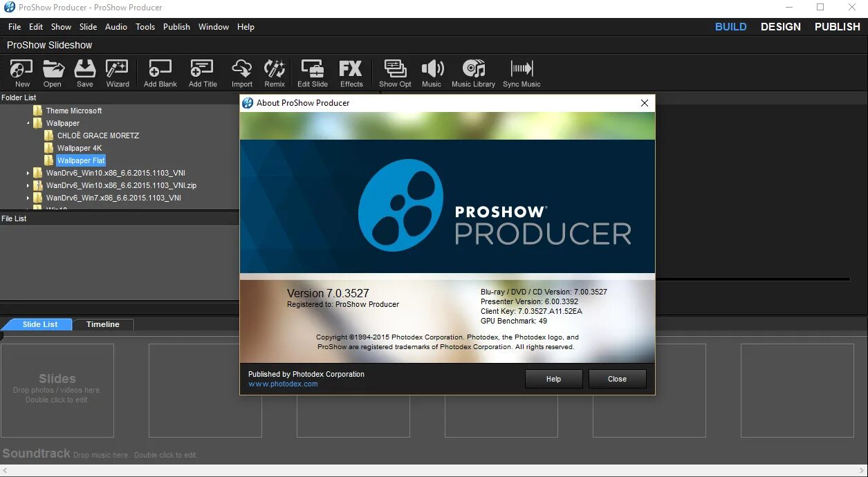Collapse the Wallpaper folder tree node
The image size is (868, 477).
coord(28,123)
